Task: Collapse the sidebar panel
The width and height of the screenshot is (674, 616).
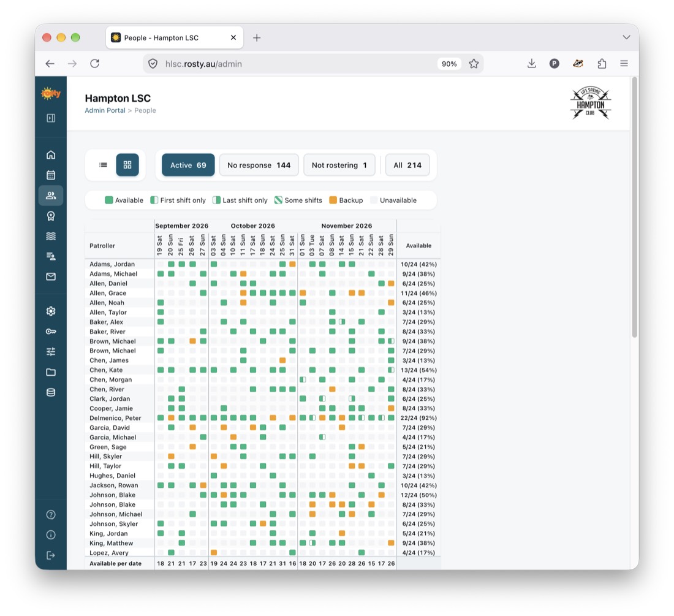Action: [x=51, y=118]
